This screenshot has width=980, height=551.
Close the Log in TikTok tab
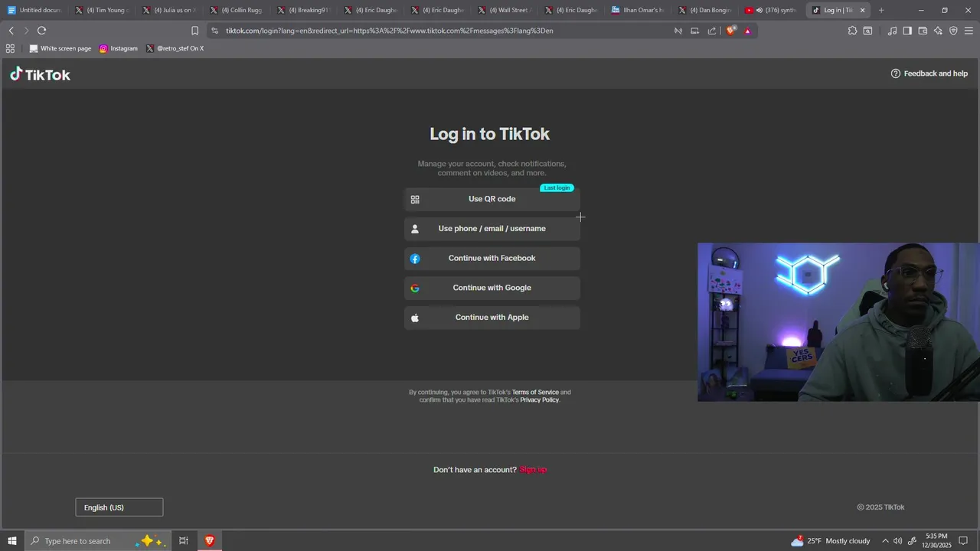point(863,10)
